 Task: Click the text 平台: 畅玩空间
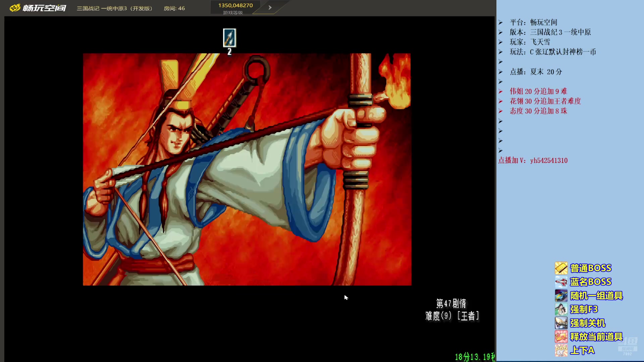533,22
